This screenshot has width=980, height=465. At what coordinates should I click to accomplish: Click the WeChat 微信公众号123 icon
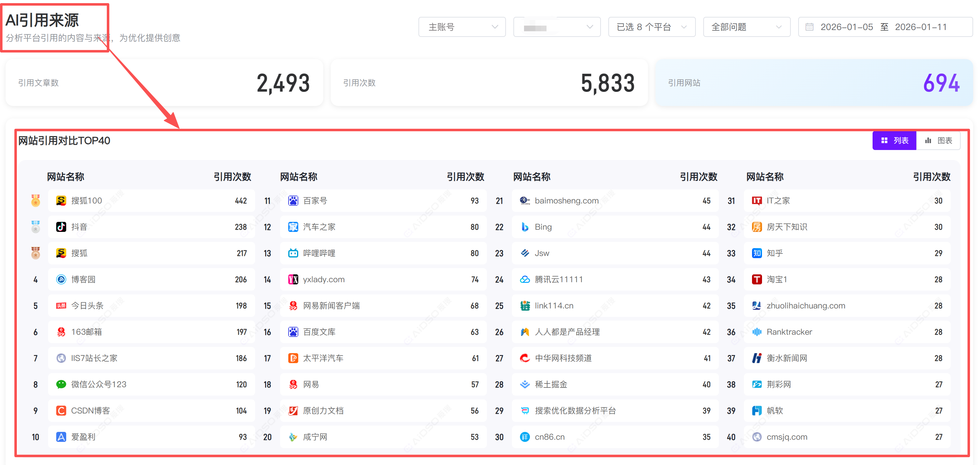(x=61, y=384)
